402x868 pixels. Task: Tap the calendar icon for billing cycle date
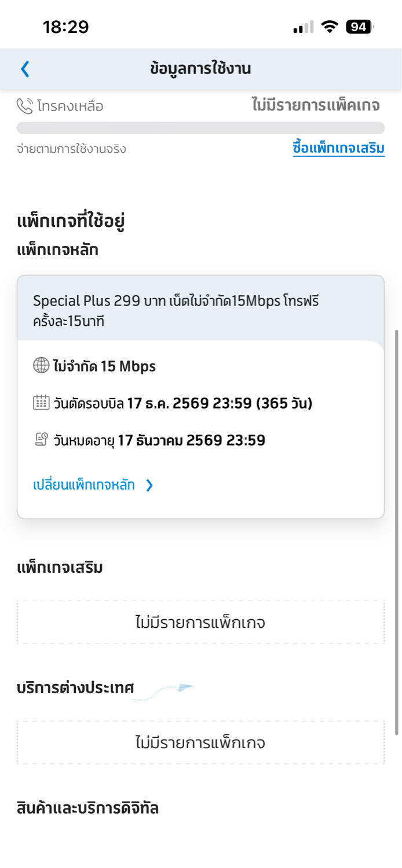(x=41, y=403)
